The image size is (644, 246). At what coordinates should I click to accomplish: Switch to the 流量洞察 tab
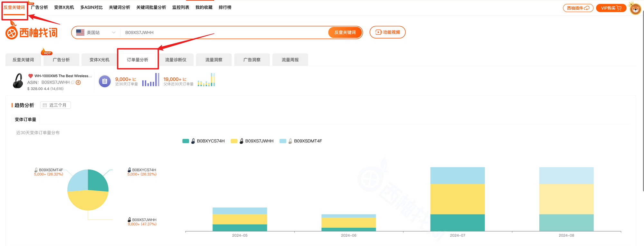point(214,60)
